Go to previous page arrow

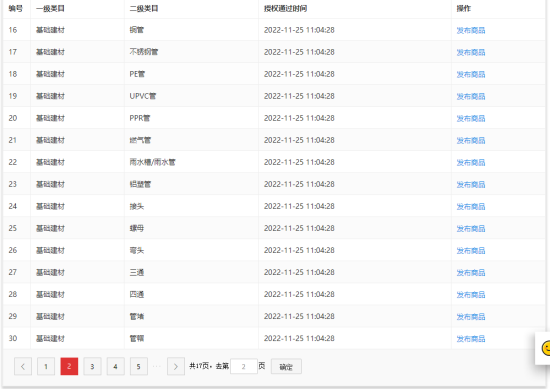[23, 367]
